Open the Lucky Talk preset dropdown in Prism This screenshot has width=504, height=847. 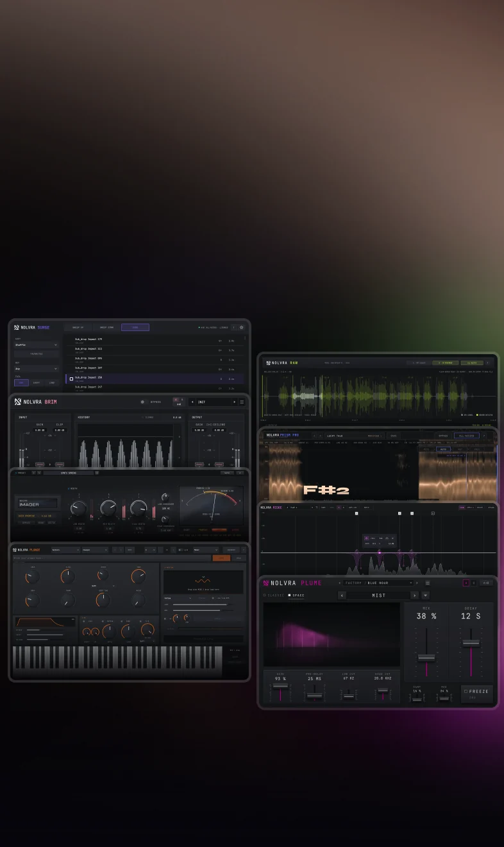pyautogui.click(x=355, y=436)
